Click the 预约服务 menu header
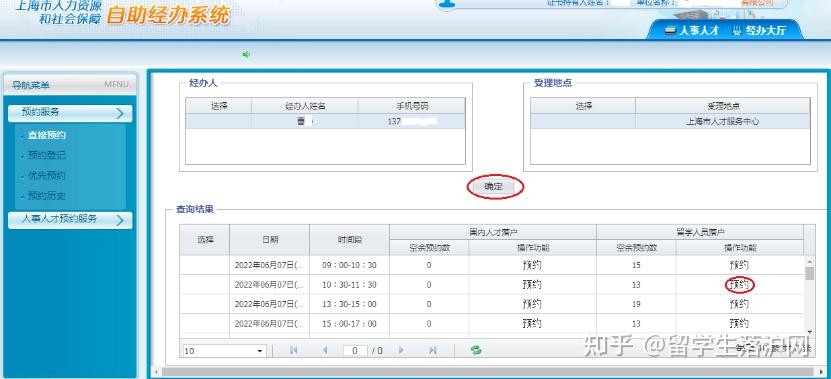831x379 pixels. (x=70, y=113)
